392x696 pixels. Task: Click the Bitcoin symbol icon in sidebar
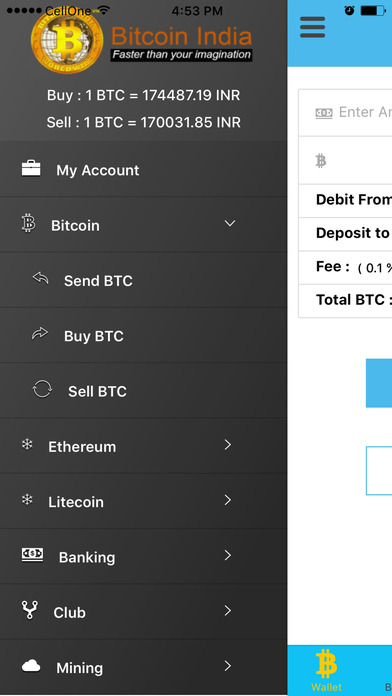point(28,223)
